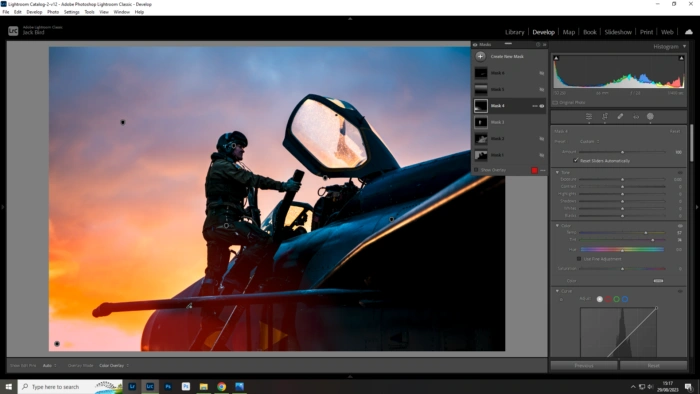Viewport: 700px width, 394px height.
Task: Click the bottom Reset button
Action: point(653,365)
